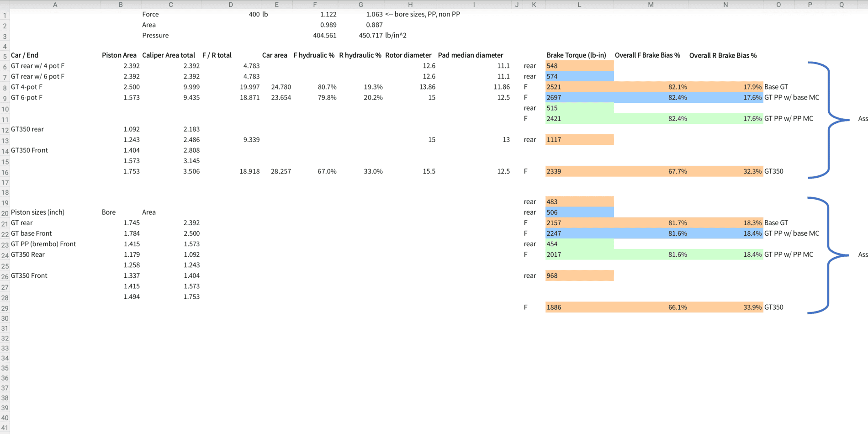This screenshot has height=434, width=868.
Task: Select the pressure value 450.717
Action: pyautogui.click(x=371, y=35)
